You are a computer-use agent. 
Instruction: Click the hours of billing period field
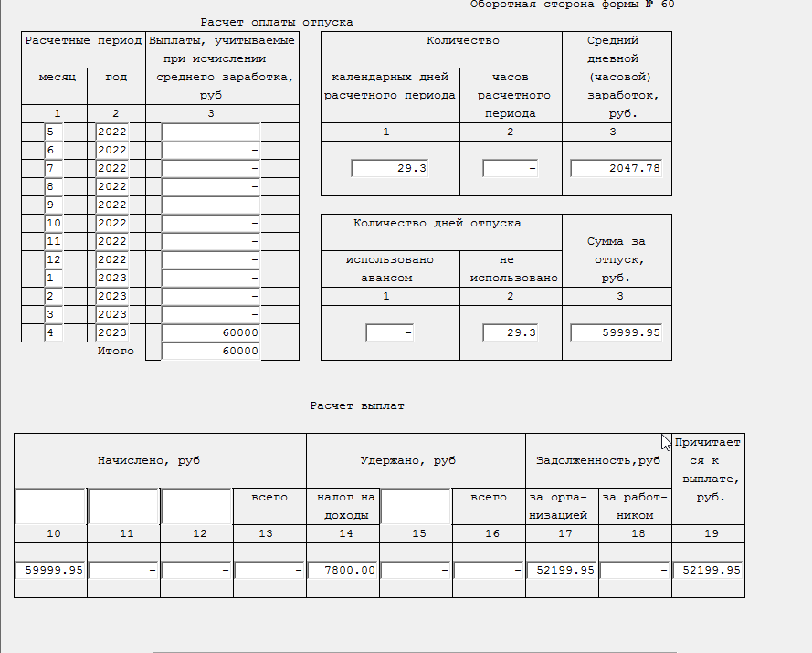(x=510, y=168)
